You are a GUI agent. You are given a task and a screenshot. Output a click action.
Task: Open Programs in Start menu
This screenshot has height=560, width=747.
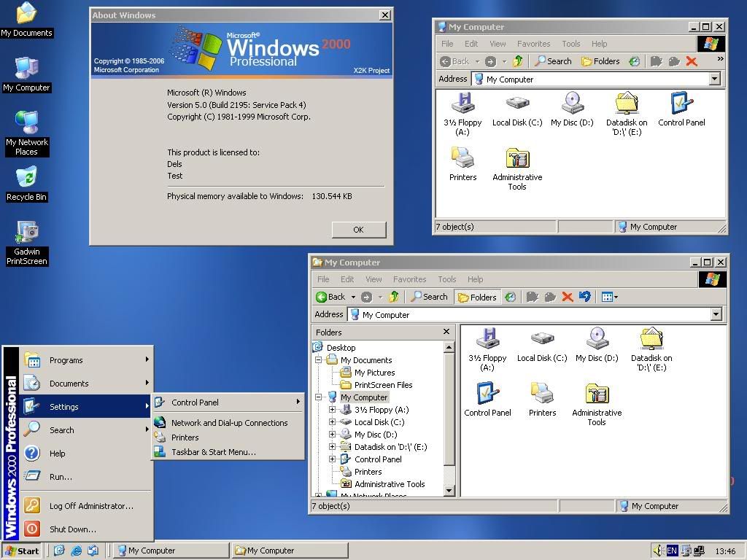87,360
